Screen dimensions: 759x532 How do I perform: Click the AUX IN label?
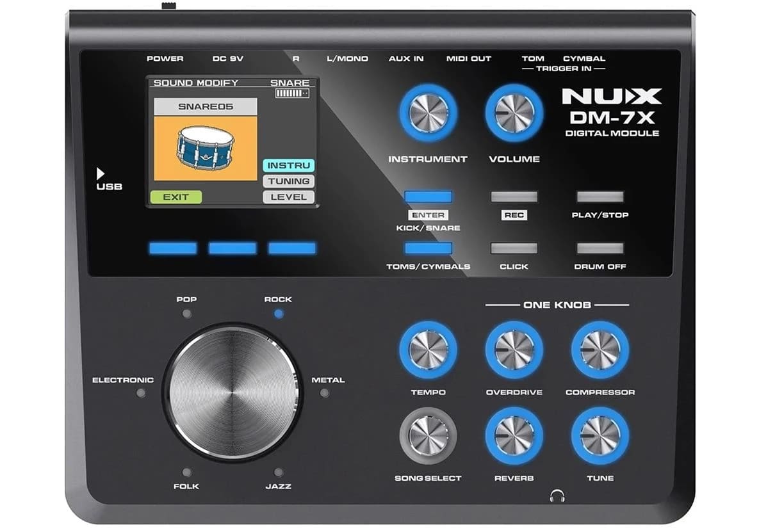click(406, 58)
